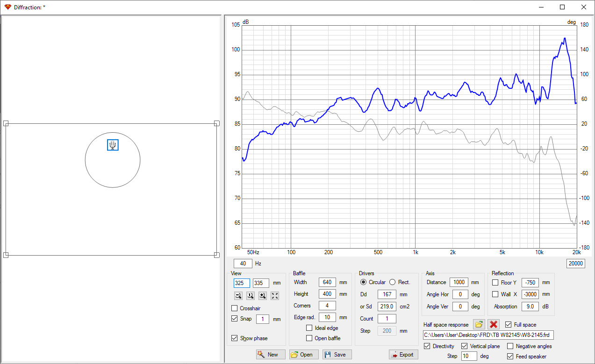The height and width of the screenshot is (364, 595).
Task: Toggle the Vertical plane checkbox
Action: (465, 346)
